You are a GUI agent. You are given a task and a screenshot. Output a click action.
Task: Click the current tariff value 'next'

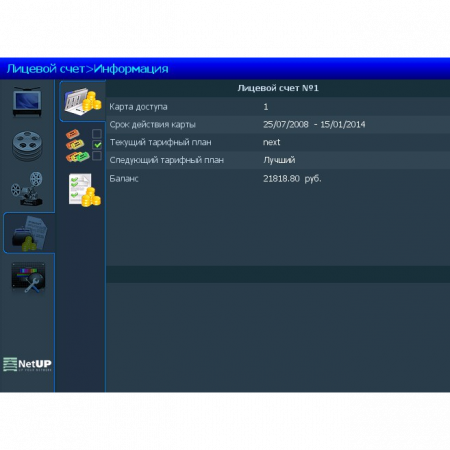[x=272, y=142]
